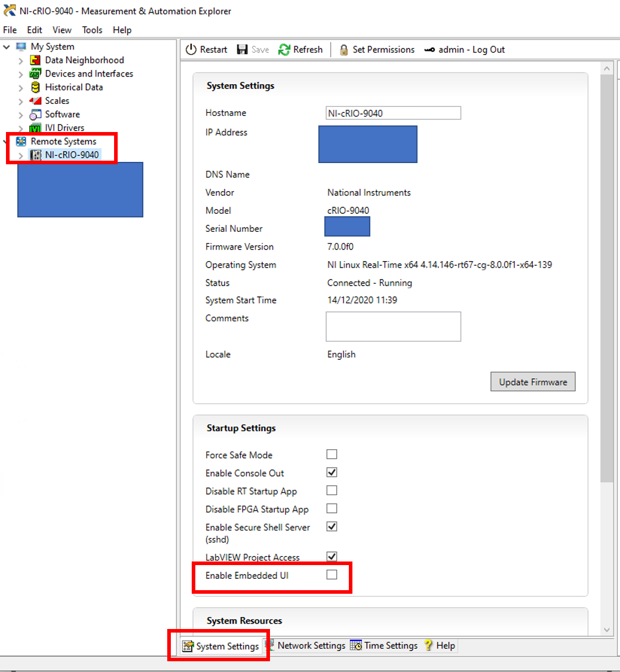
Task: Click the NI-cRIO-9040 device icon
Action: pyautogui.click(x=36, y=155)
